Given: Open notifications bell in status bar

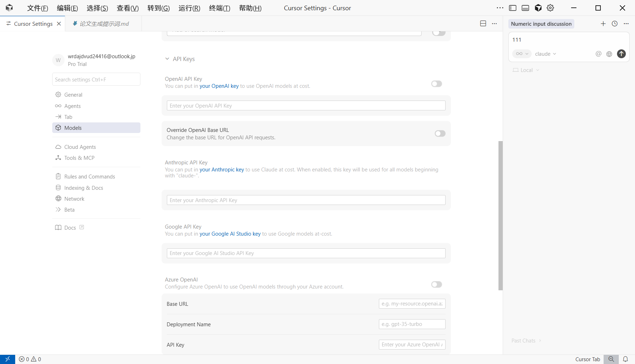Looking at the screenshot, I should (625, 359).
